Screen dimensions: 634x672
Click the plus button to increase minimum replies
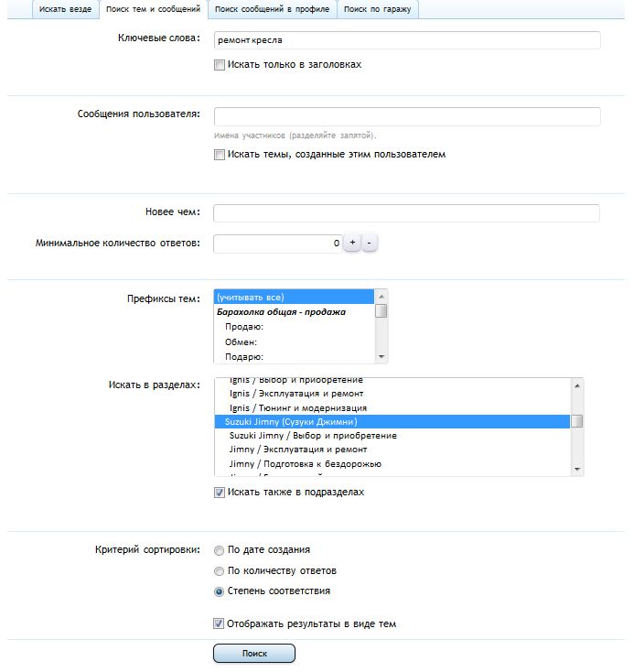pos(351,244)
